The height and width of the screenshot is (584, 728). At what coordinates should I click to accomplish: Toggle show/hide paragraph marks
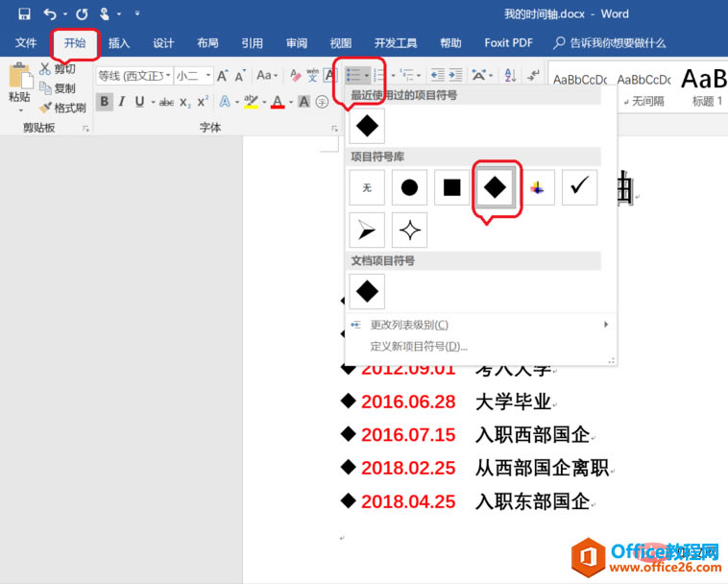[x=534, y=75]
